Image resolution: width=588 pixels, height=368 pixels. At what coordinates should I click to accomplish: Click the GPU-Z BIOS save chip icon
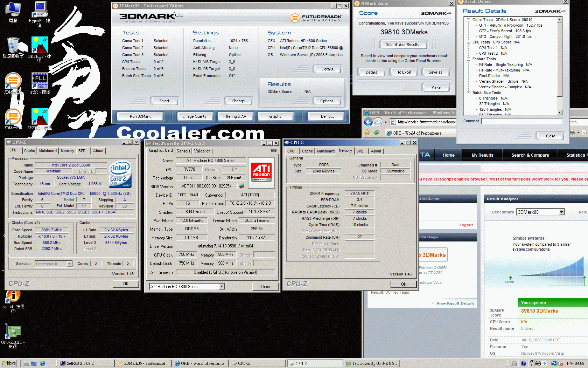pyautogui.click(x=242, y=186)
